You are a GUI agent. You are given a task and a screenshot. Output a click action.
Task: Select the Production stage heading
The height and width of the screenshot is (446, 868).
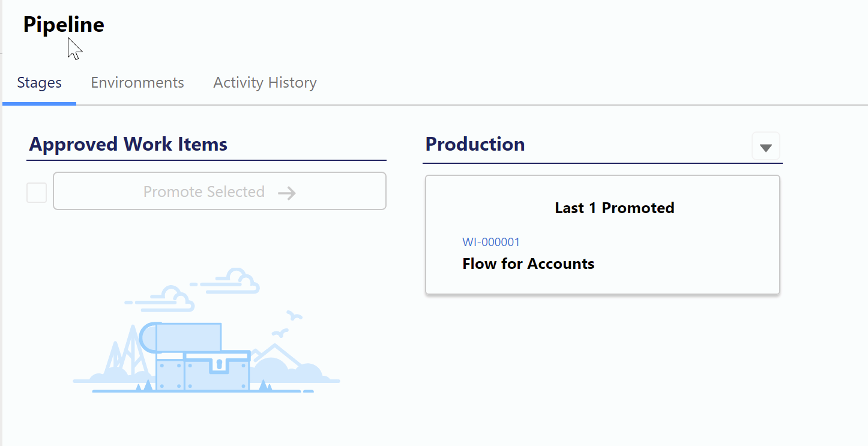pyautogui.click(x=475, y=144)
